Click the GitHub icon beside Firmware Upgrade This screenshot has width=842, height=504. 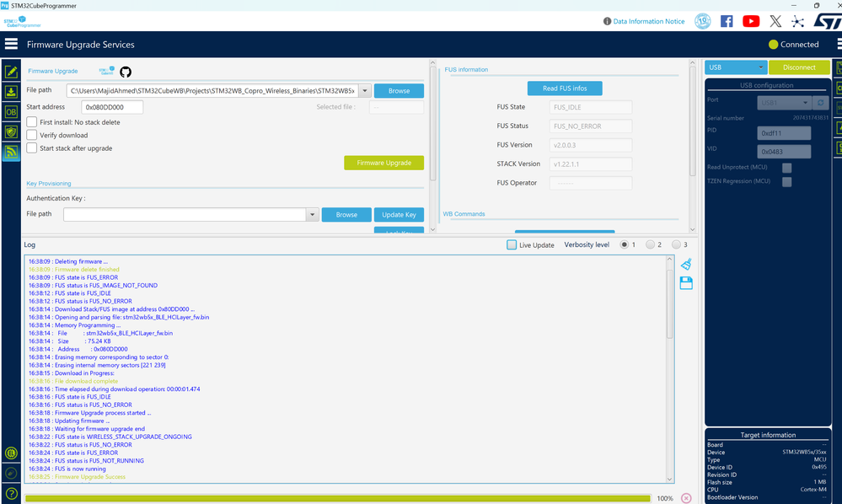point(126,72)
